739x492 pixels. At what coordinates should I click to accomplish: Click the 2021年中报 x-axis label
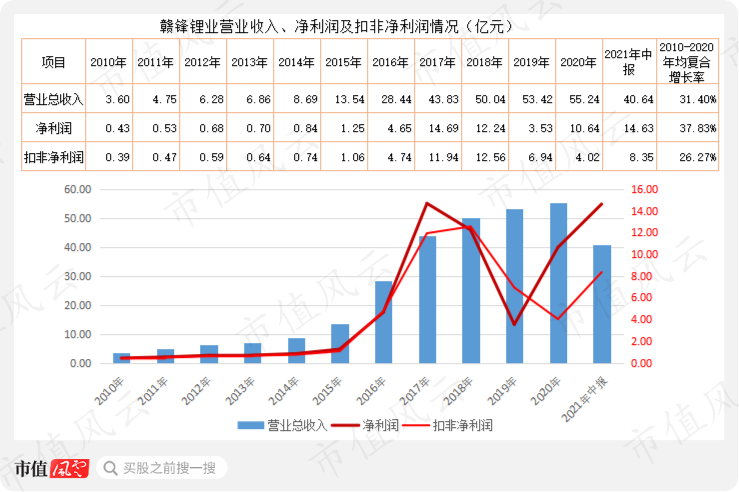[585, 399]
